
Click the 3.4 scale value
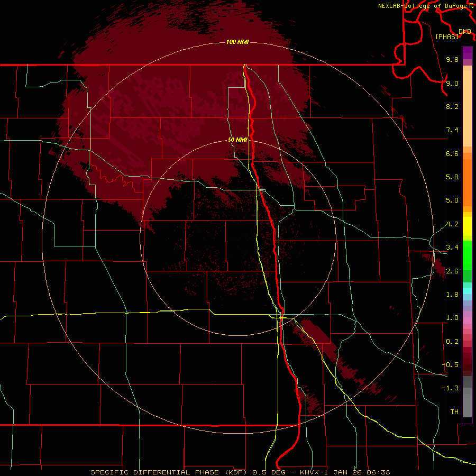tap(452, 248)
